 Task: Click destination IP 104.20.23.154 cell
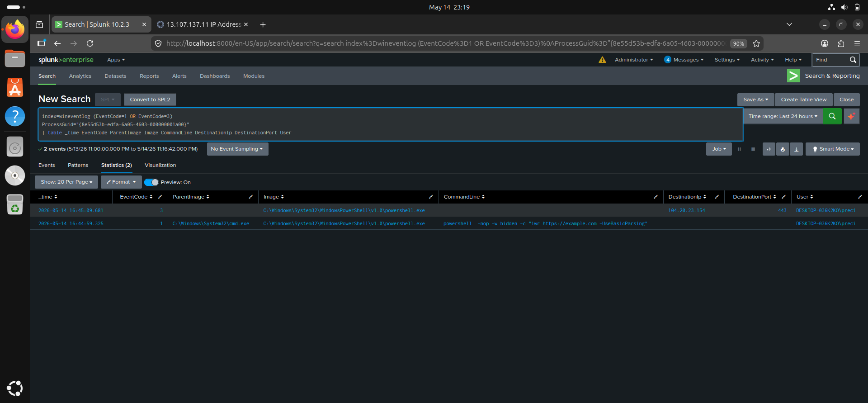point(687,210)
